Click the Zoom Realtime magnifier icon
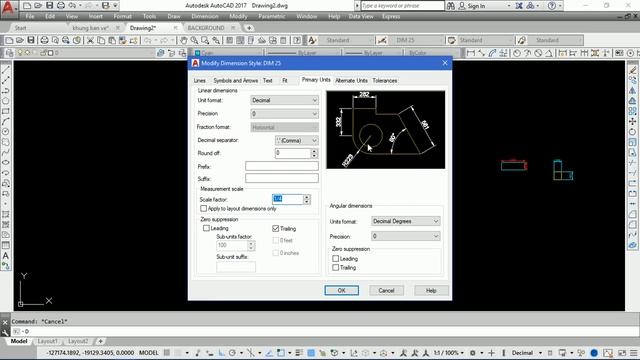Screen dimensions: 640x360 (194, 40)
